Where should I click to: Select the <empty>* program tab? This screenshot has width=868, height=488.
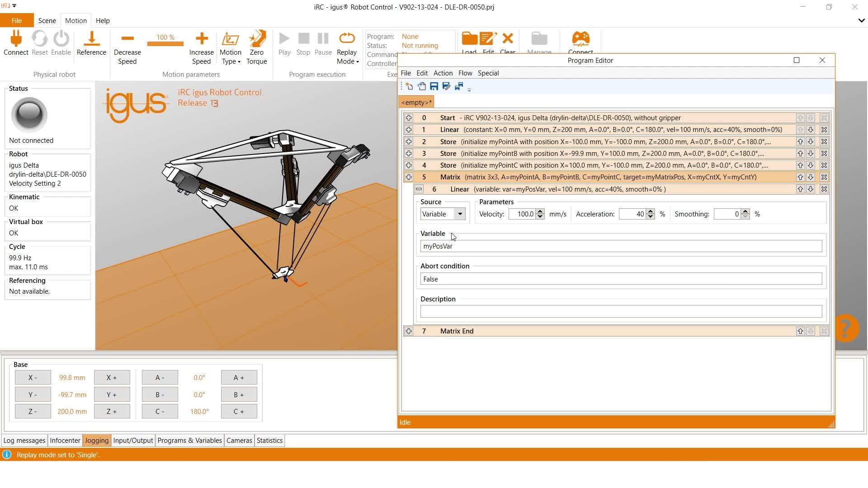(x=416, y=103)
